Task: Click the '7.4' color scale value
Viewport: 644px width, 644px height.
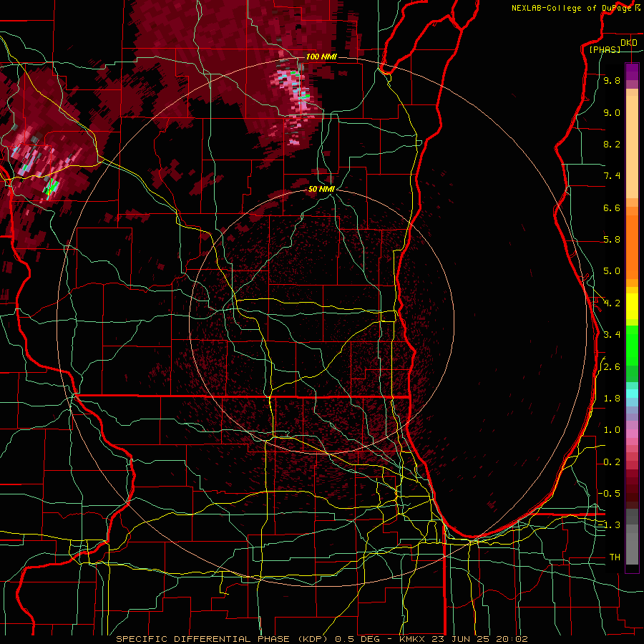Action: click(x=612, y=176)
